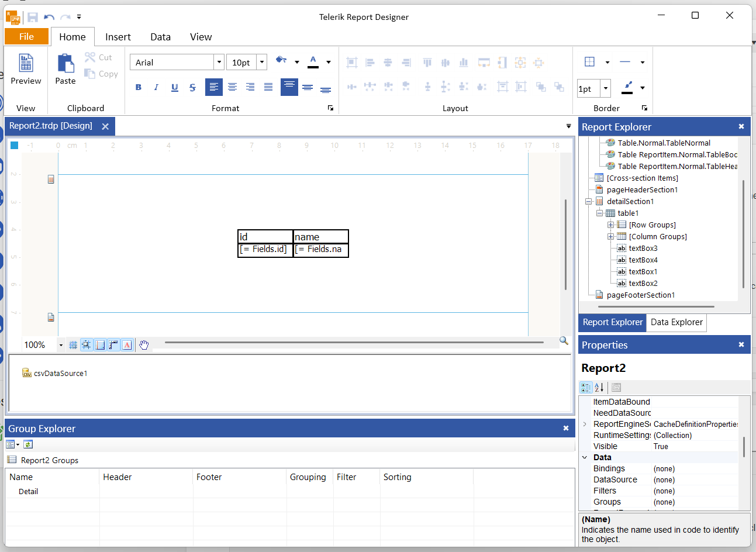Click the csvDataSource1 component icon

pos(26,373)
